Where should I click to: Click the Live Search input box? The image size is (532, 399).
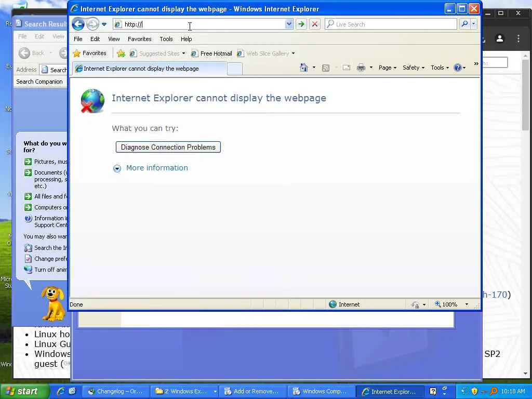click(391, 24)
